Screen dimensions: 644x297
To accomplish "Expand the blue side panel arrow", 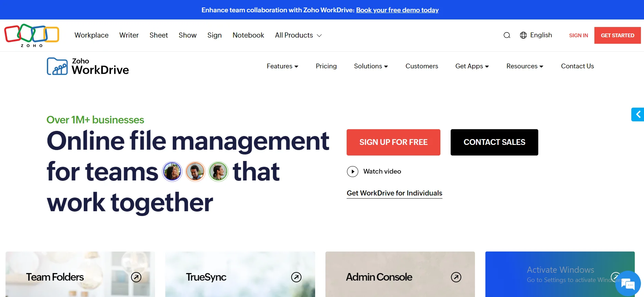I will click(638, 114).
